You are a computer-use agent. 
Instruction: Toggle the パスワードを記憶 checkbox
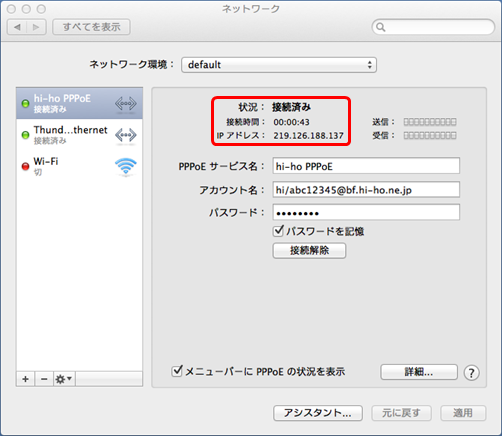[x=278, y=231]
